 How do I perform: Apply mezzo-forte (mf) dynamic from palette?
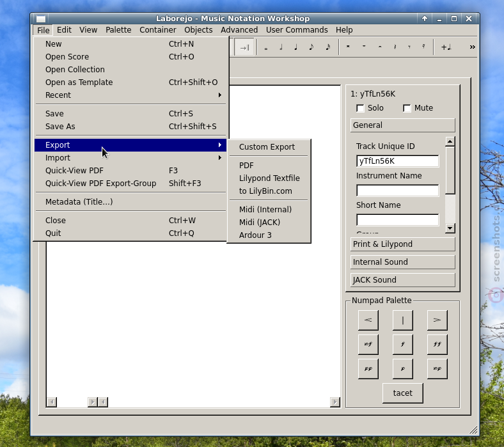click(368, 344)
